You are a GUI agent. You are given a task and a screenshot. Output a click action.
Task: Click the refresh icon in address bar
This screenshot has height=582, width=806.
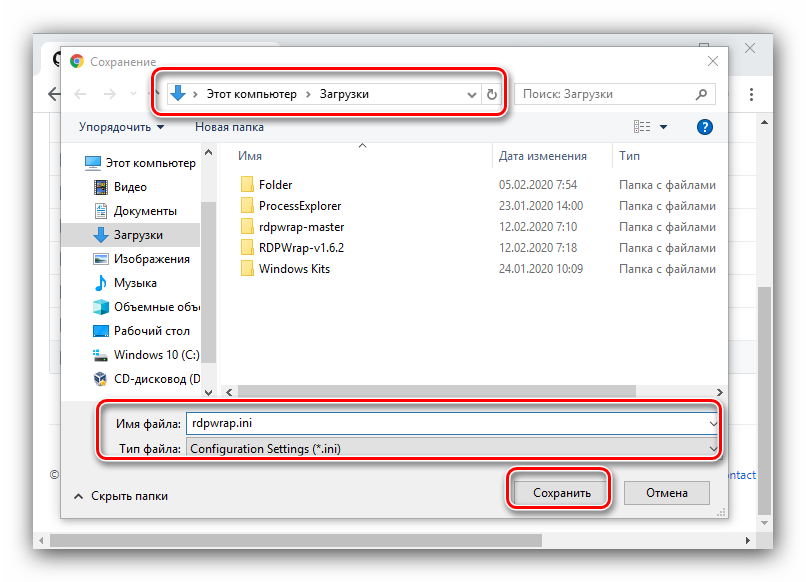491,95
